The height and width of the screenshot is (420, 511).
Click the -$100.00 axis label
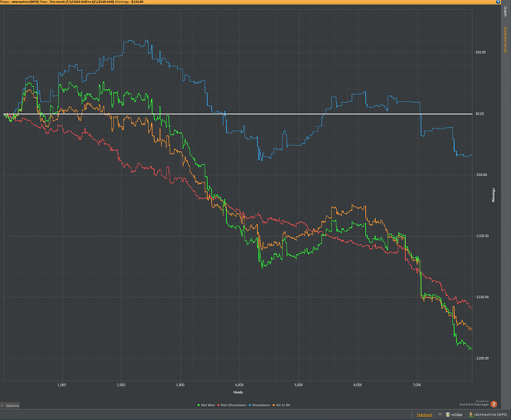point(482,236)
